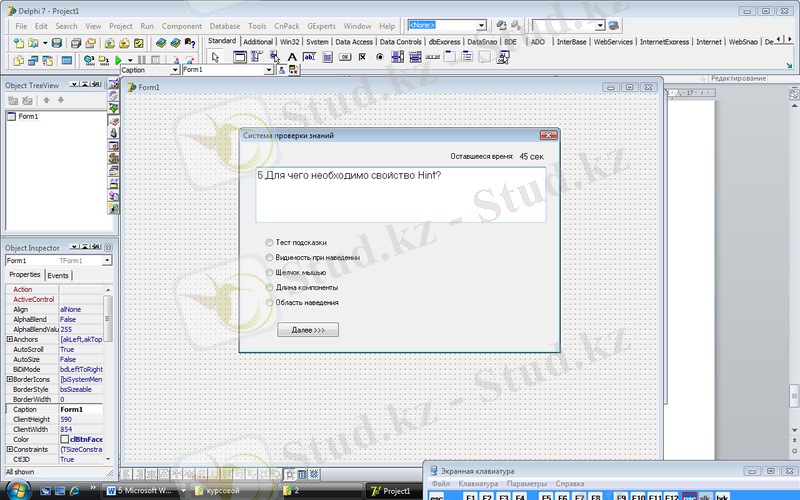Click the Remove file from project icon
Viewport: 800px width, 500px height.
124,43
